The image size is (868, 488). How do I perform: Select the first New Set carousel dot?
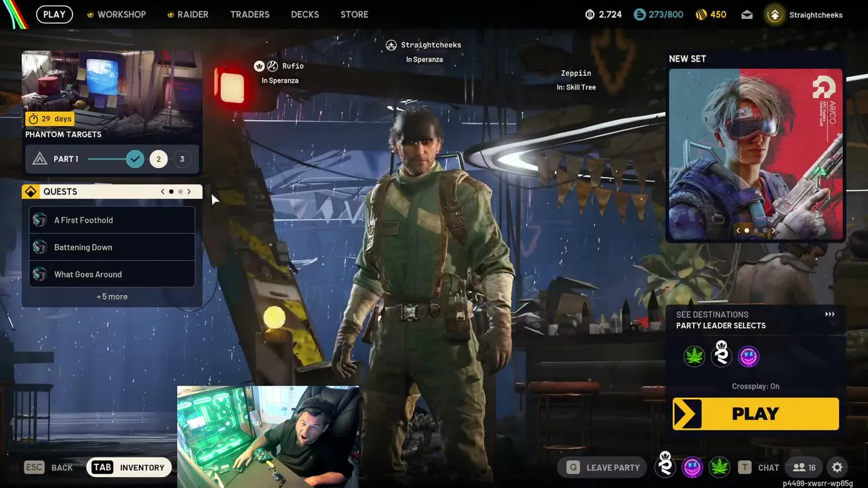tap(747, 230)
